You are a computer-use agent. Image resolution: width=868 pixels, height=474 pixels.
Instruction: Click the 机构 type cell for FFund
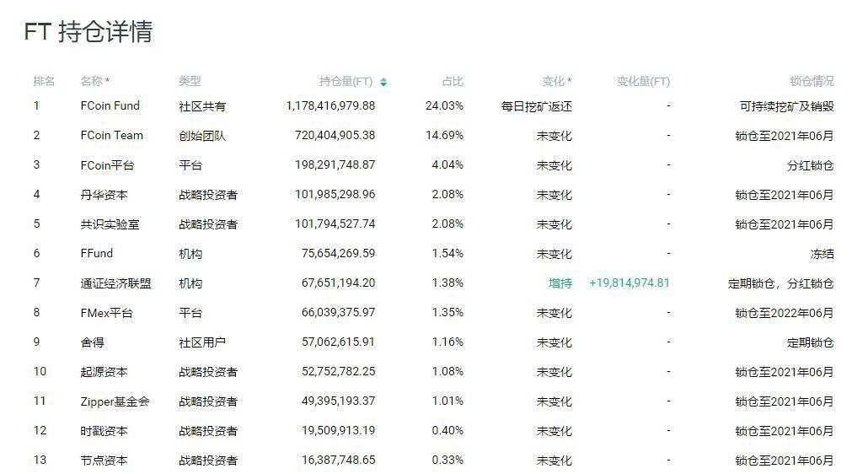(x=190, y=254)
